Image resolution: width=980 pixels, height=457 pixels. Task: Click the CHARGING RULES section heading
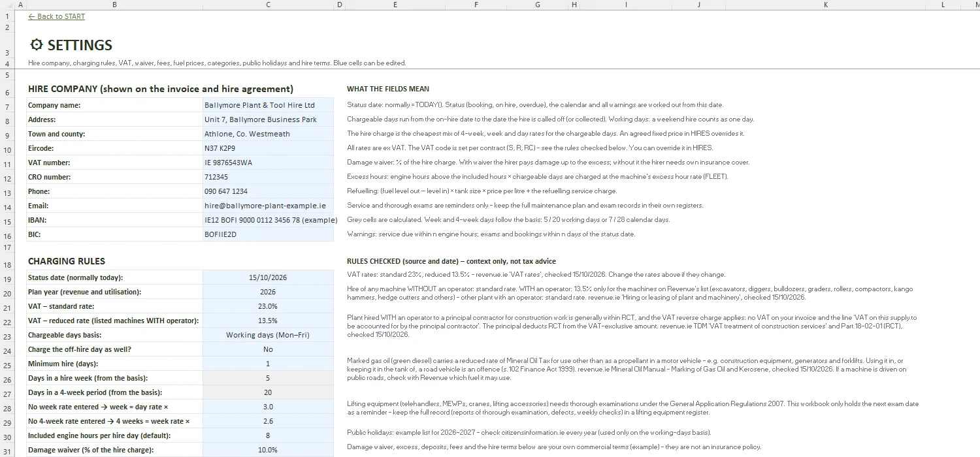[x=67, y=261]
